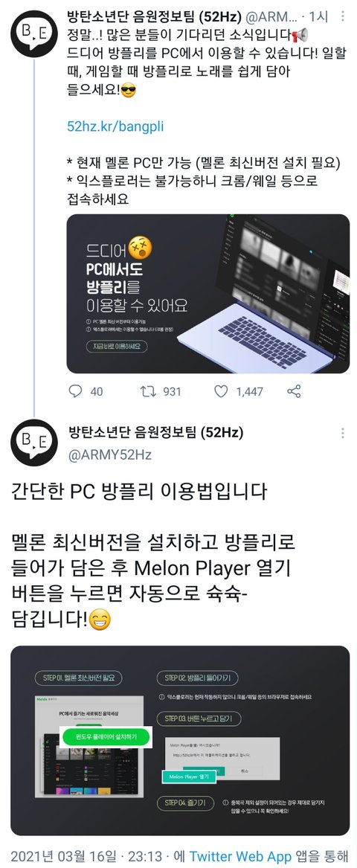Open the PC 방플리 laptop promo image
Screen dimensions: 357x868
(208, 293)
